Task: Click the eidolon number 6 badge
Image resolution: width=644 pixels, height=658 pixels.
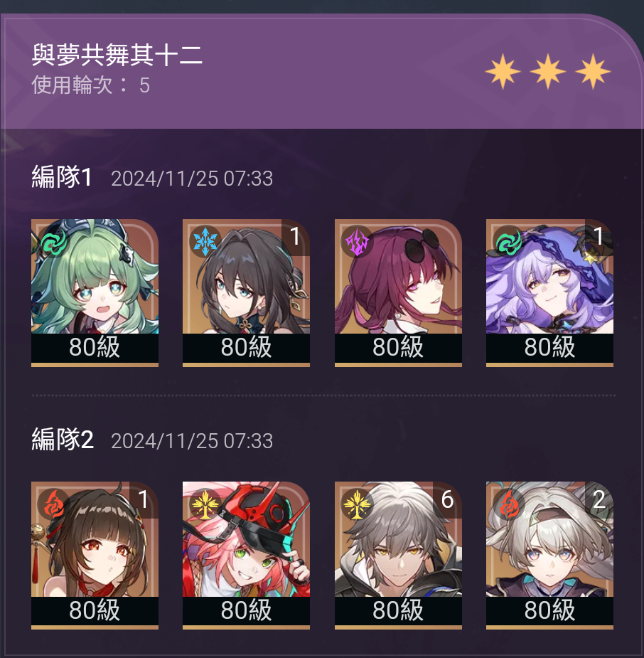Action: click(x=447, y=499)
